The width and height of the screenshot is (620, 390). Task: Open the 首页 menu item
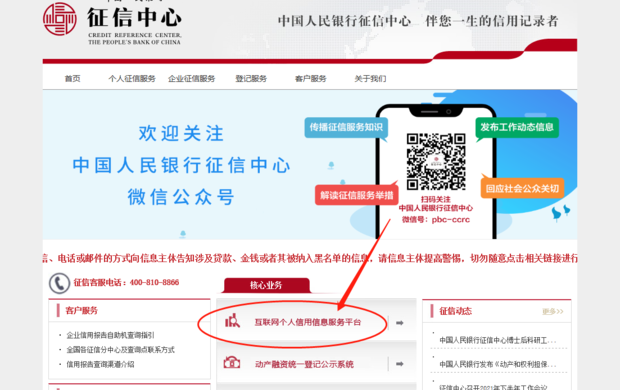[72, 79]
